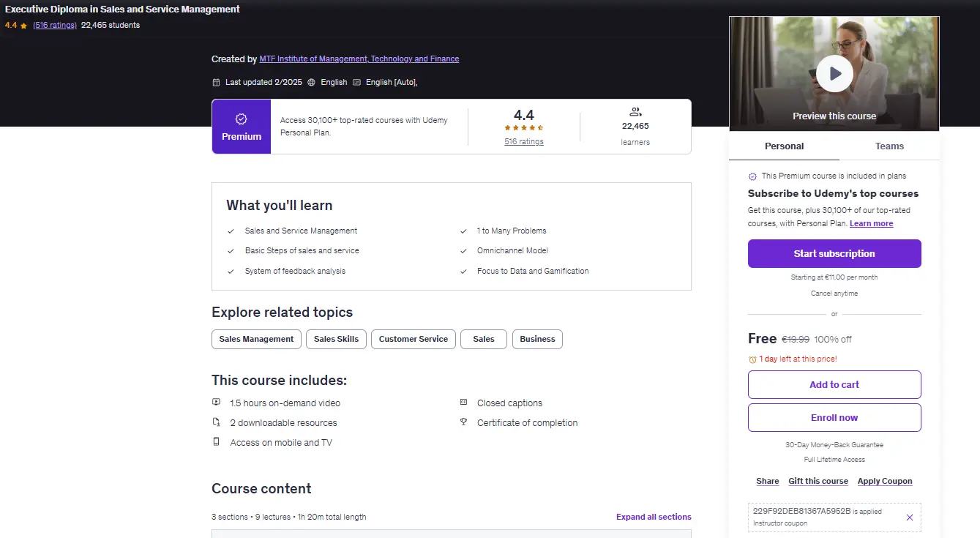Screen dimensions: 980x538
Task: Click the five-star rating row under 4.4
Action: (524, 128)
